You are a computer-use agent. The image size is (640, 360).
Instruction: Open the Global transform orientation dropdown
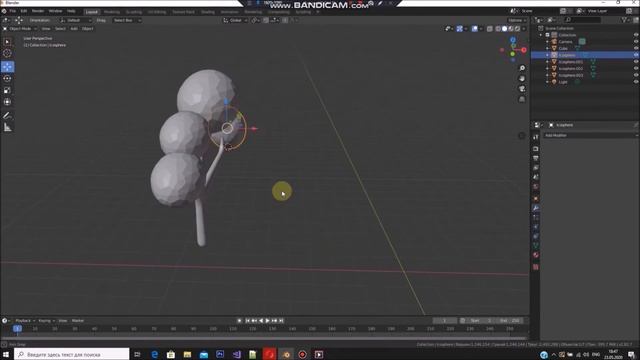click(236, 20)
